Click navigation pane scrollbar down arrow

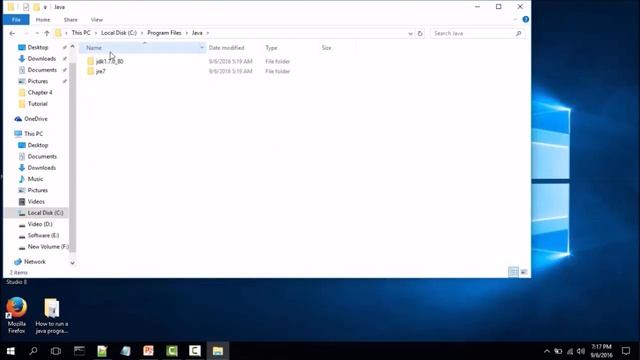73,263
